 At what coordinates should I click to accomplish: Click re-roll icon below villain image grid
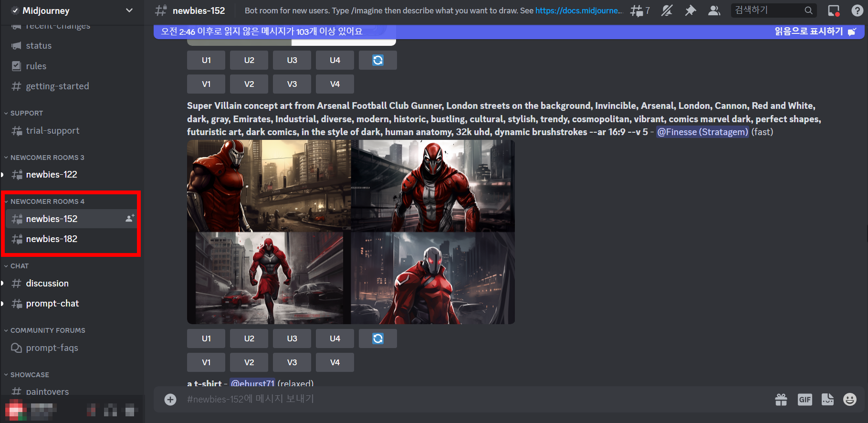[x=378, y=338]
